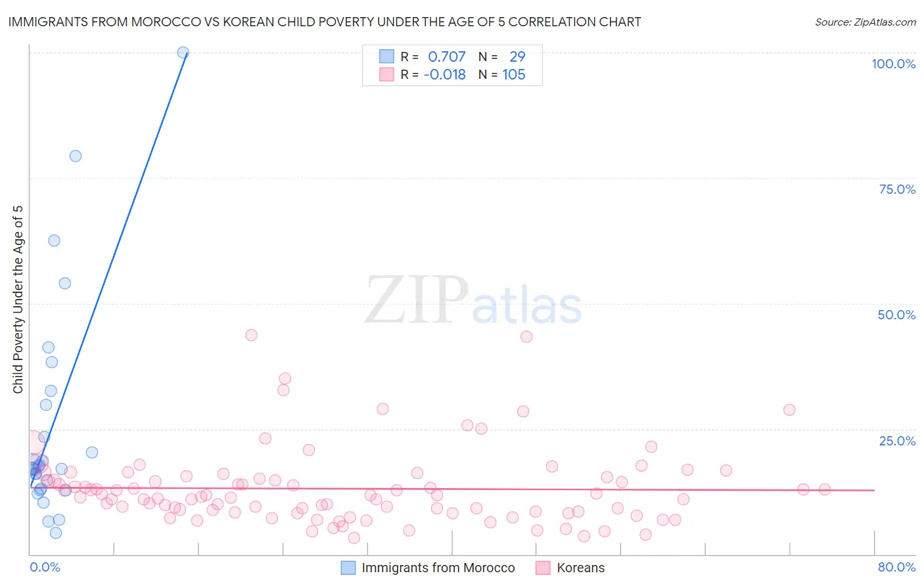
Task: Click the ZIPatlas watermark in chart center
Action: [473, 300]
